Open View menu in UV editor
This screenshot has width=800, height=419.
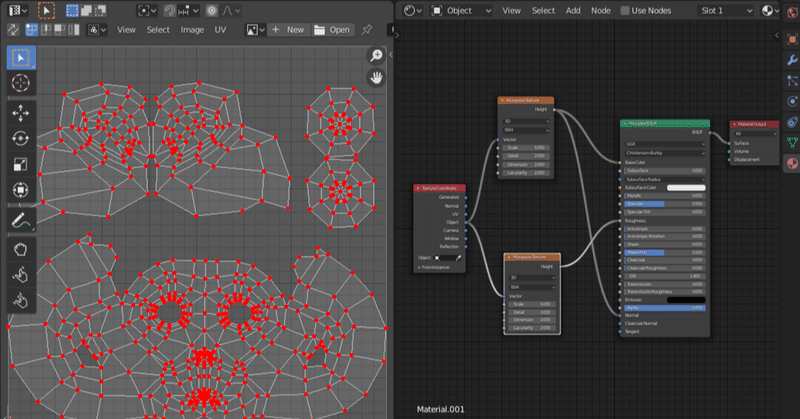(126, 30)
